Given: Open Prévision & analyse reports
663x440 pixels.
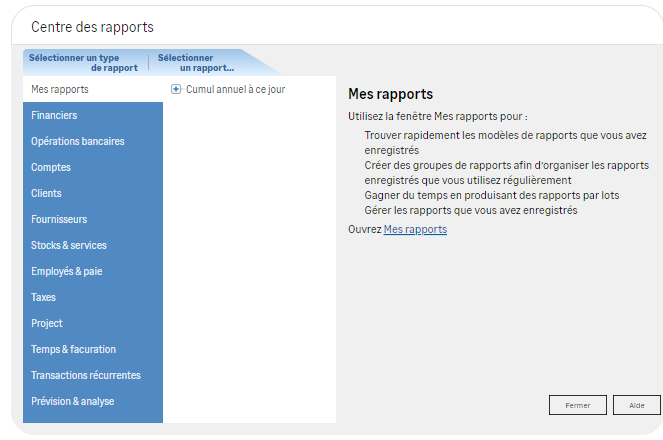Looking at the screenshot, I should (93, 401).
